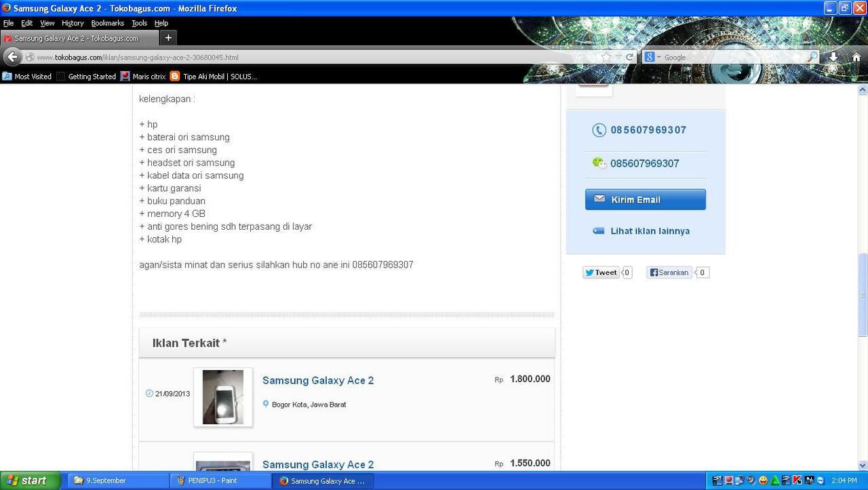Image resolution: width=868 pixels, height=490 pixels.
Task: Switch to the 9.September folder taskbar item
Action: [117, 481]
